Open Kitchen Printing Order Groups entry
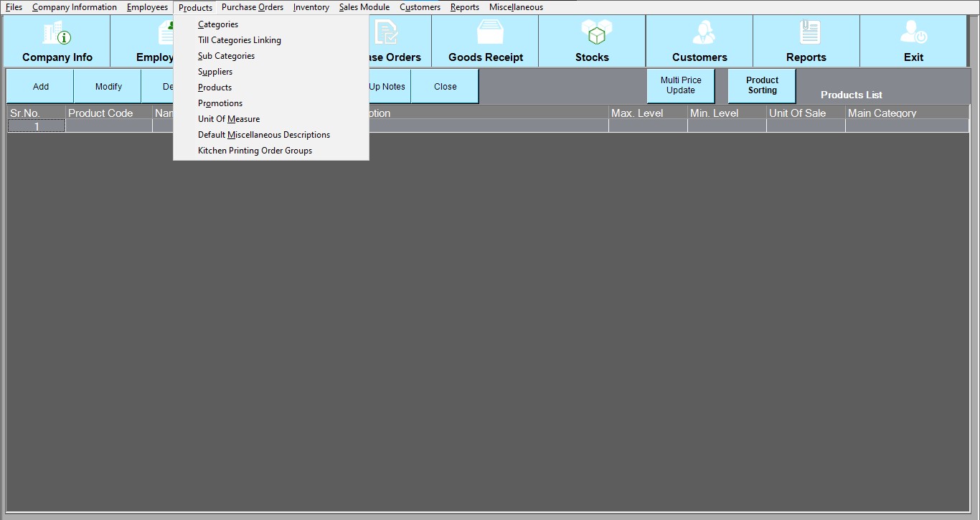 pos(255,151)
